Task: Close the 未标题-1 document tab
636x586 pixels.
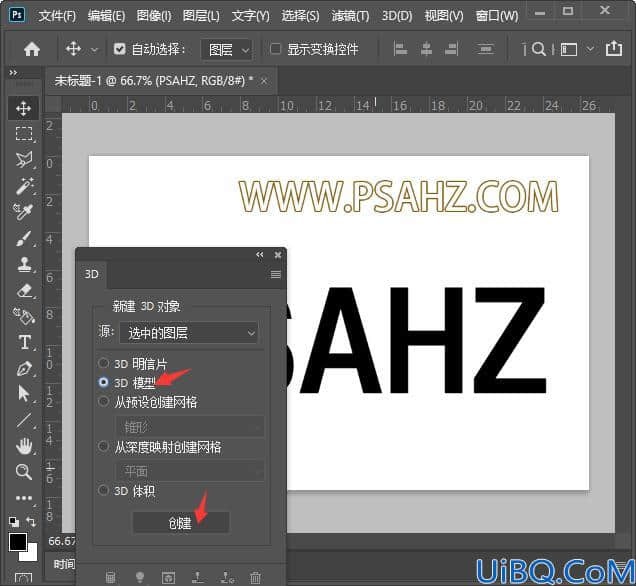Action: [x=264, y=82]
